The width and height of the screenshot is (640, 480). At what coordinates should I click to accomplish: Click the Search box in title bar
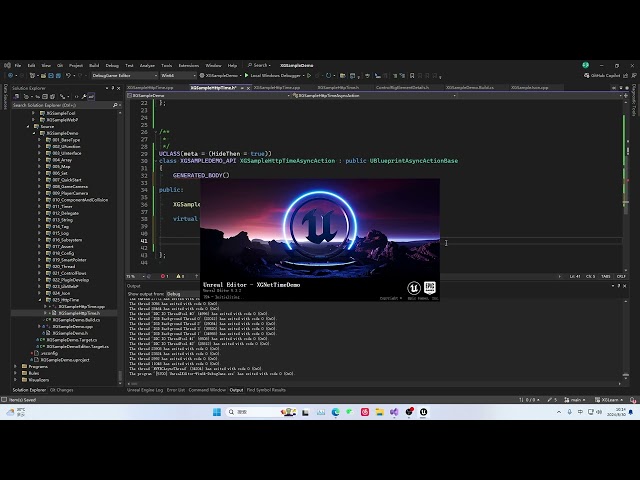click(x=259, y=65)
